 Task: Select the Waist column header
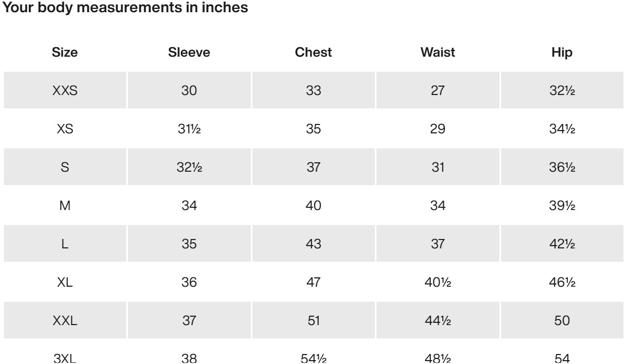438,52
